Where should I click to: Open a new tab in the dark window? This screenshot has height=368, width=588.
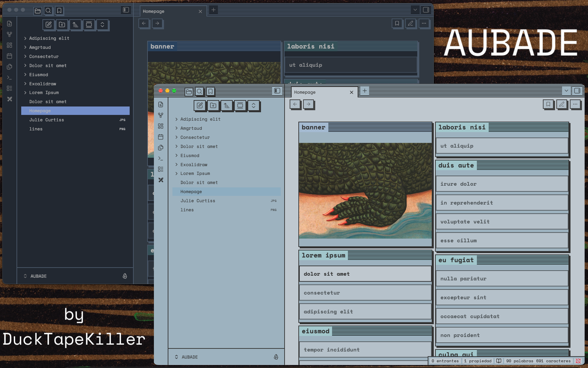[213, 10]
